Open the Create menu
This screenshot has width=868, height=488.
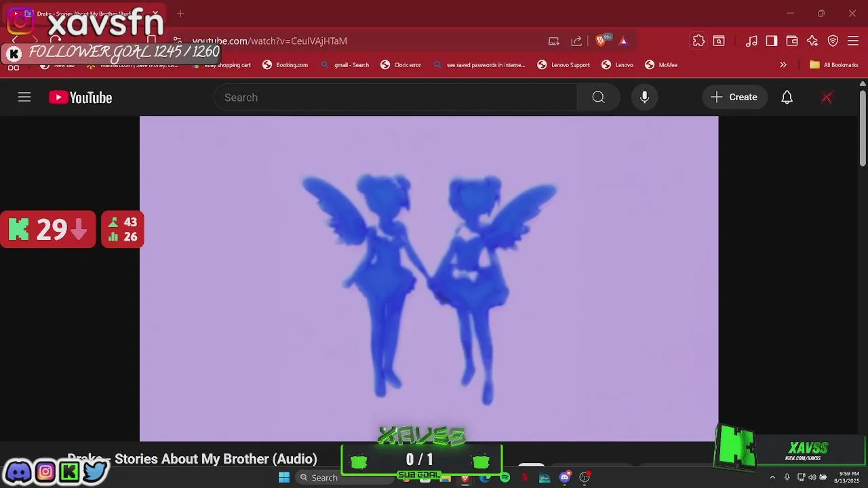(734, 98)
